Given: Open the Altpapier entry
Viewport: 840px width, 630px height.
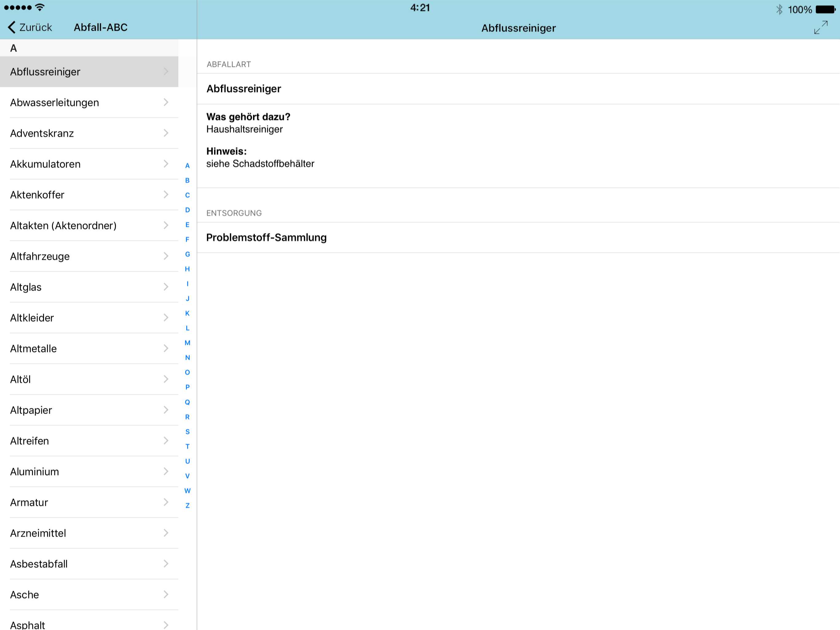Looking at the screenshot, I should [x=89, y=410].
